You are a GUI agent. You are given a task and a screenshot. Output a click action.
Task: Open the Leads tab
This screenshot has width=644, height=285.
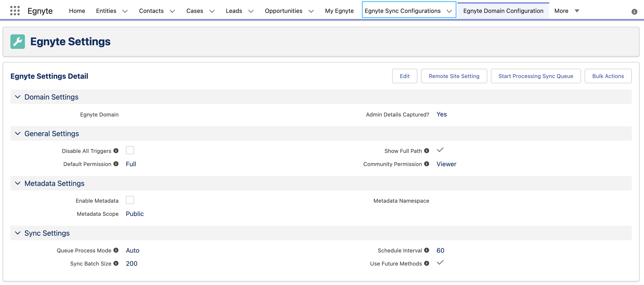pos(234,11)
